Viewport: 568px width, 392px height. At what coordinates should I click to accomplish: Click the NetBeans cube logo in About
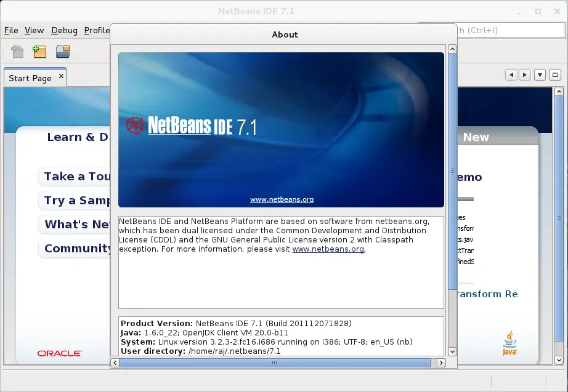coord(135,126)
